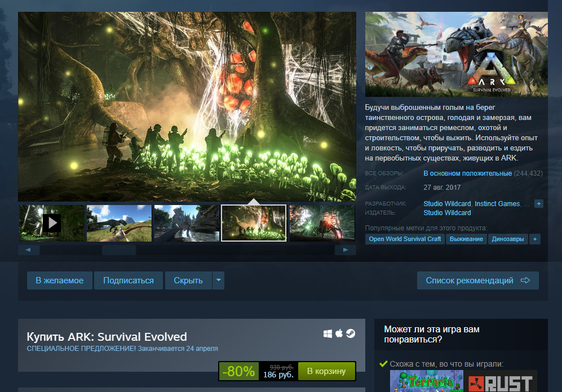Click 'Схожа с тем, во что вы играли' text

(x=446, y=364)
